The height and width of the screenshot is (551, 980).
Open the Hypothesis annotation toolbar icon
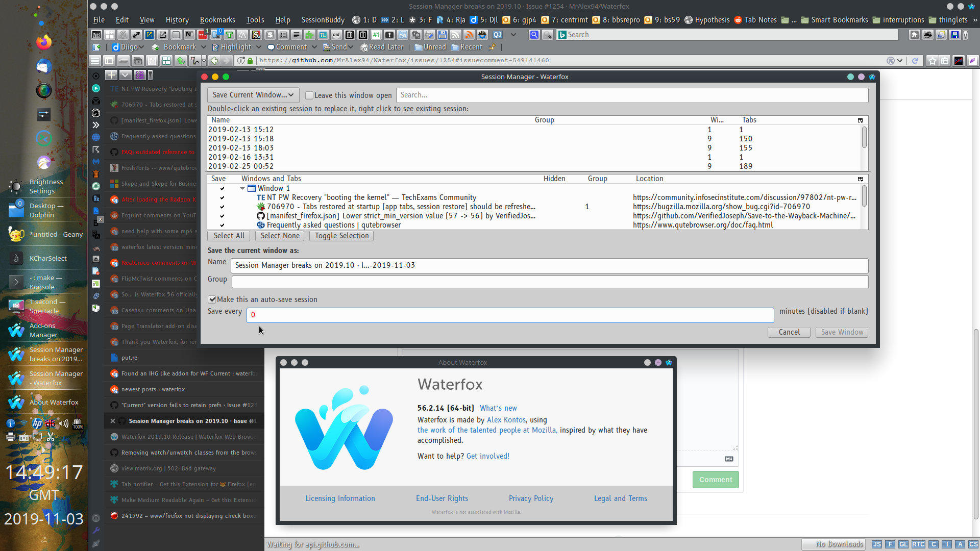coord(690,20)
